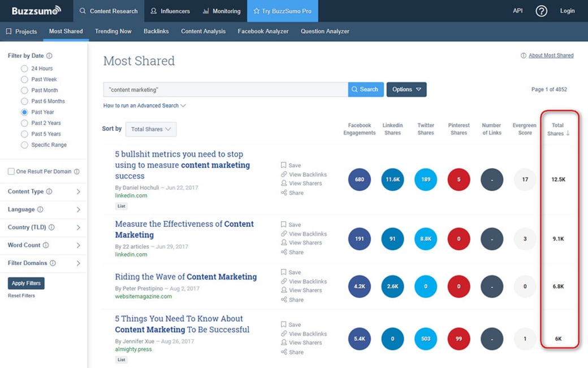
Task: Click the Share icon for fourth result
Action: point(284,352)
